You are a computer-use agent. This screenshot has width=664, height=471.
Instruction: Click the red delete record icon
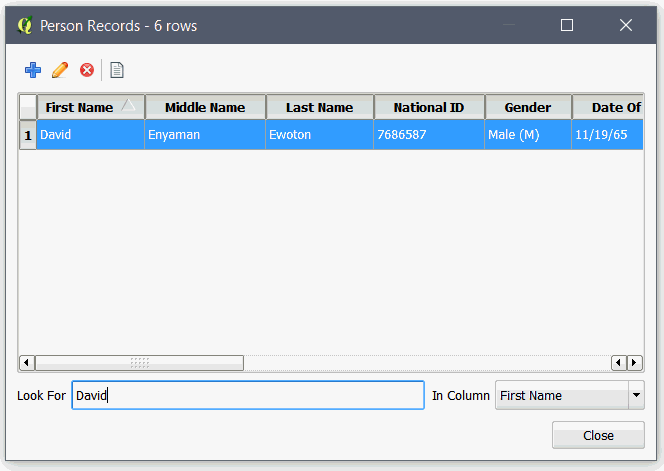(x=87, y=70)
